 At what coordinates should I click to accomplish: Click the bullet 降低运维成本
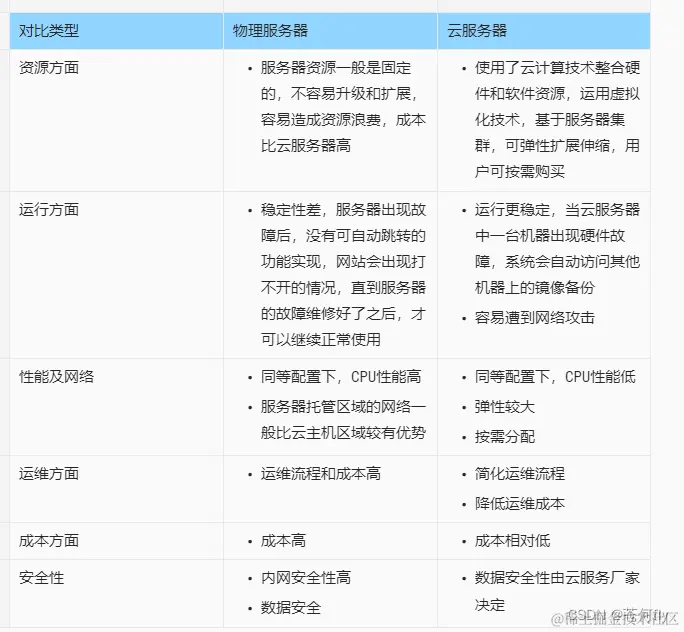click(520, 504)
